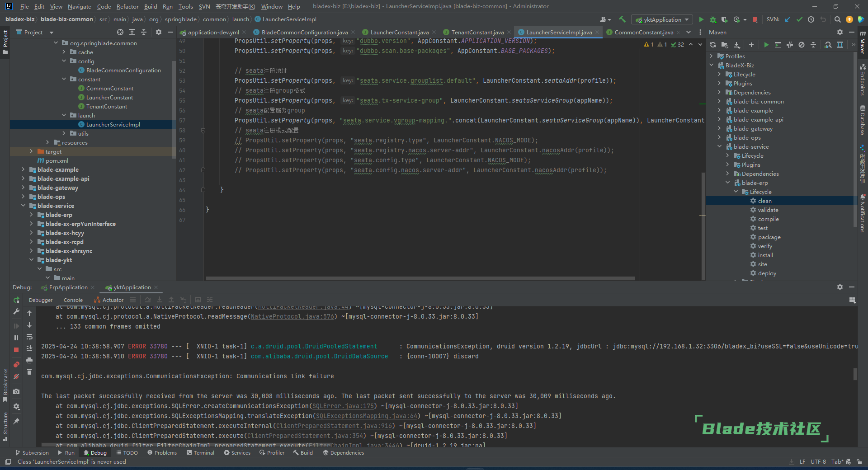This screenshot has width=868, height=470.
Task: Expand Profiles node in Maven panel
Action: [712, 56]
